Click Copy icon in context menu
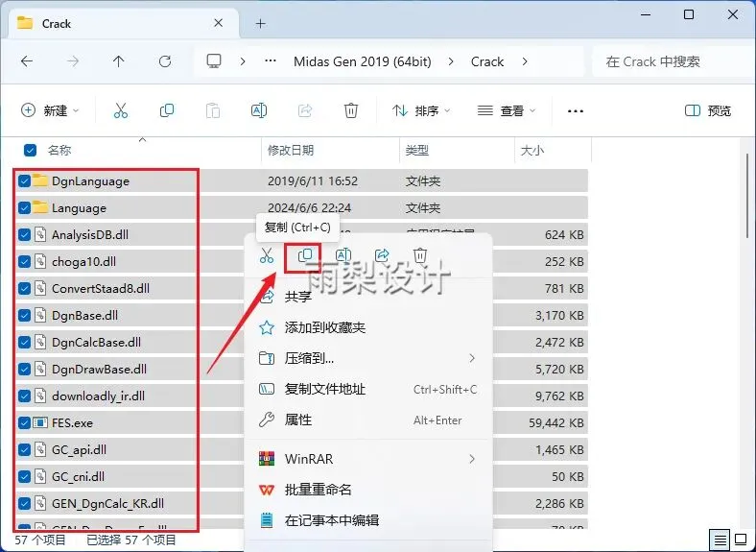This screenshot has height=552, width=756. 305,254
